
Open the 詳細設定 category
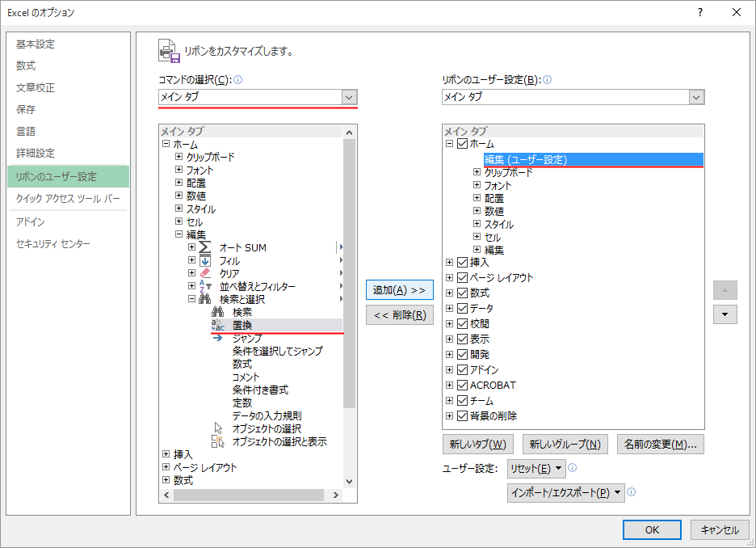tap(36, 154)
